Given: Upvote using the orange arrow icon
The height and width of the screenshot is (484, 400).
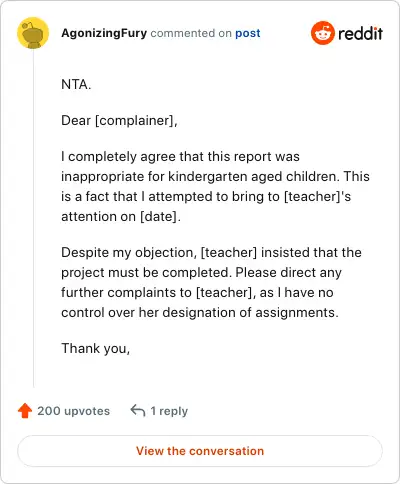Looking at the screenshot, I should (25, 411).
